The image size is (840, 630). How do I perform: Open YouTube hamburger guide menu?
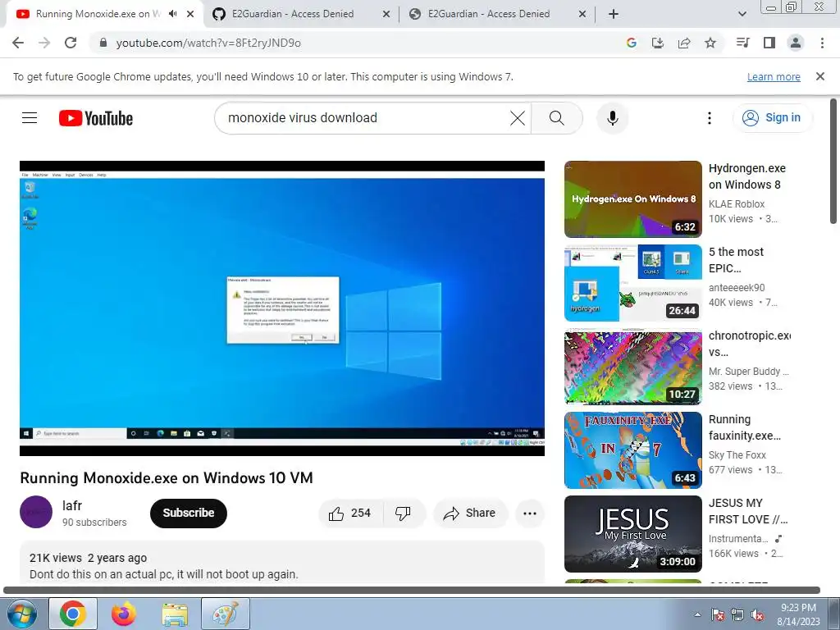(x=30, y=118)
